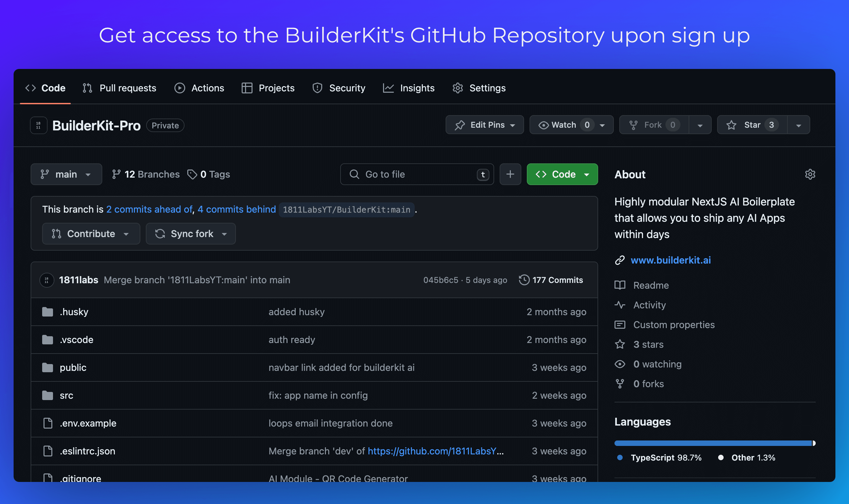
Task: Visit www.builderkit.ai link
Action: (x=671, y=260)
